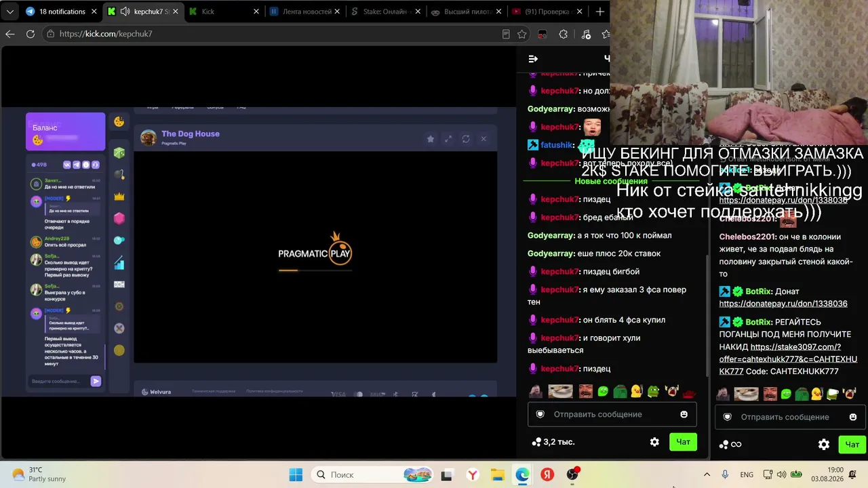Open the Политика конфиденциальности footer link
Viewport: 868px width, 488px height.
pos(275,391)
